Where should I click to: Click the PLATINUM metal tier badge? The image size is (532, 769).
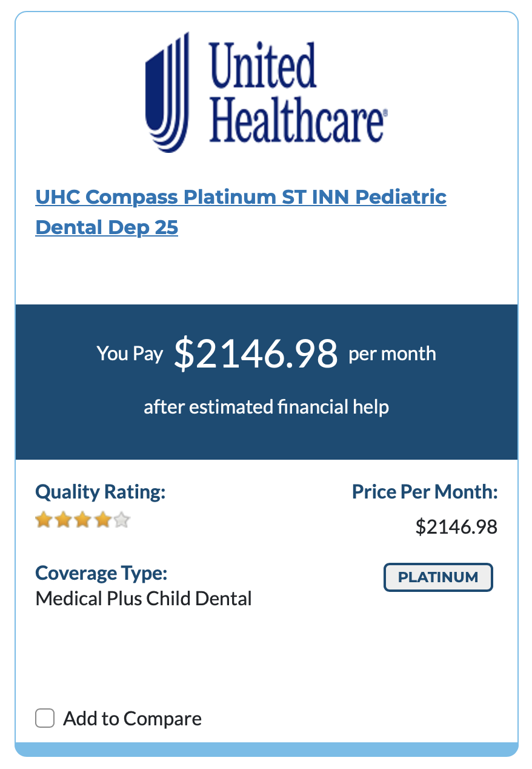coord(438,577)
